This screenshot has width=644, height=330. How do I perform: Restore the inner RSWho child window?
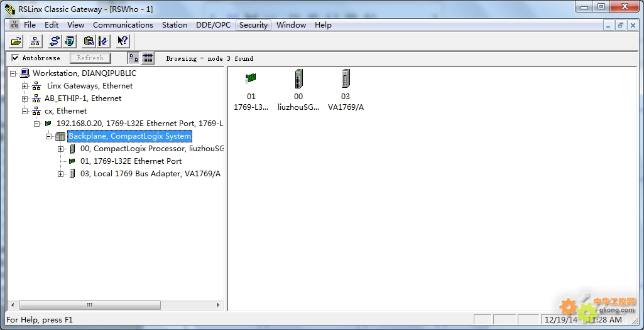(621, 26)
